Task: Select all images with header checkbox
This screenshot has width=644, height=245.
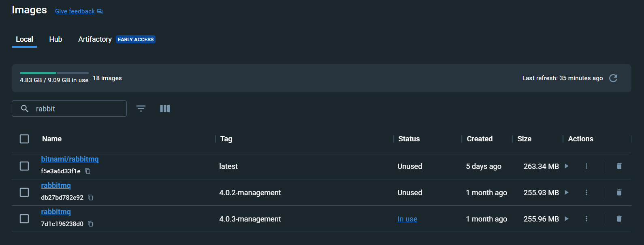Action: [x=24, y=139]
